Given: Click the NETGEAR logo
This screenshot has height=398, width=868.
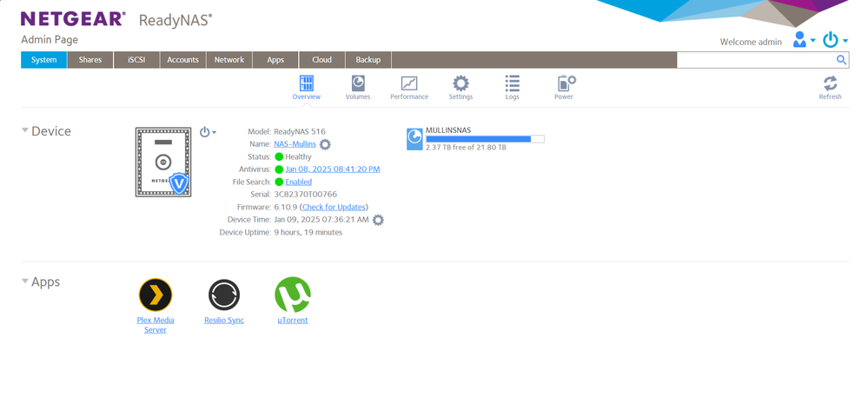Looking at the screenshot, I should tap(73, 19).
